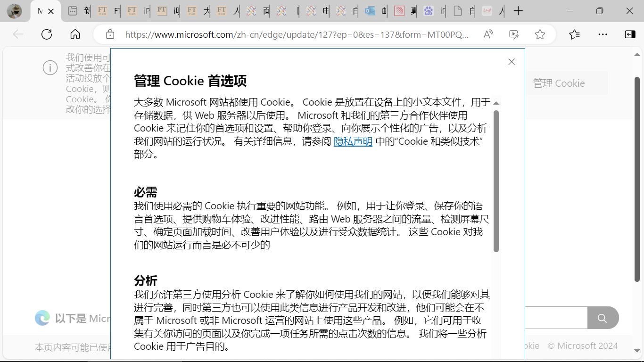
Task: Add this page to favorites star
Action: [540, 34]
